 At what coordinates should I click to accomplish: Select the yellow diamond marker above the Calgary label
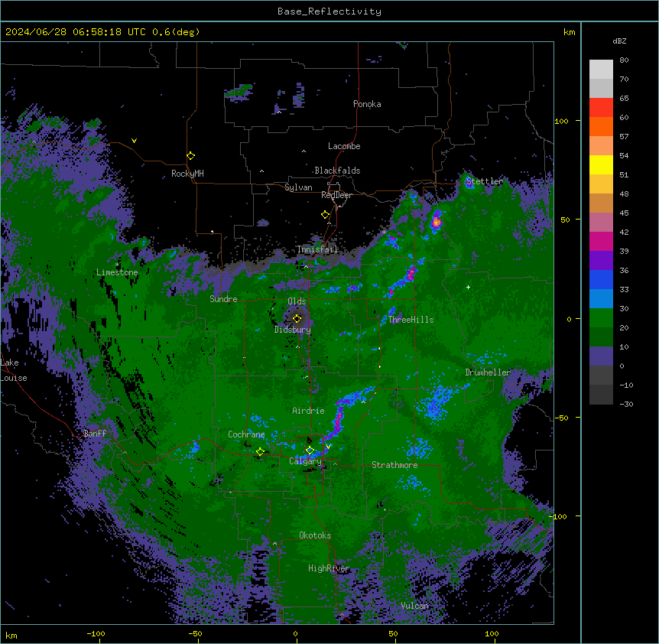[x=310, y=450]
